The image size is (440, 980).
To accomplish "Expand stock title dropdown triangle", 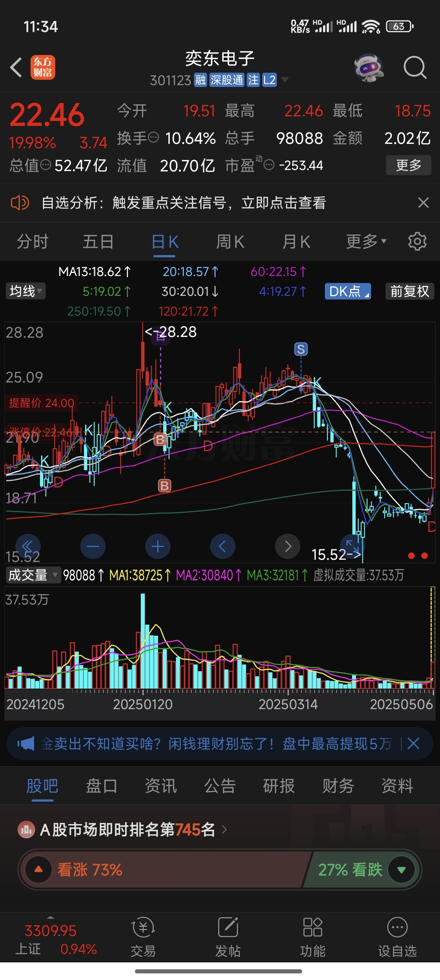I will tap(285, 80).
